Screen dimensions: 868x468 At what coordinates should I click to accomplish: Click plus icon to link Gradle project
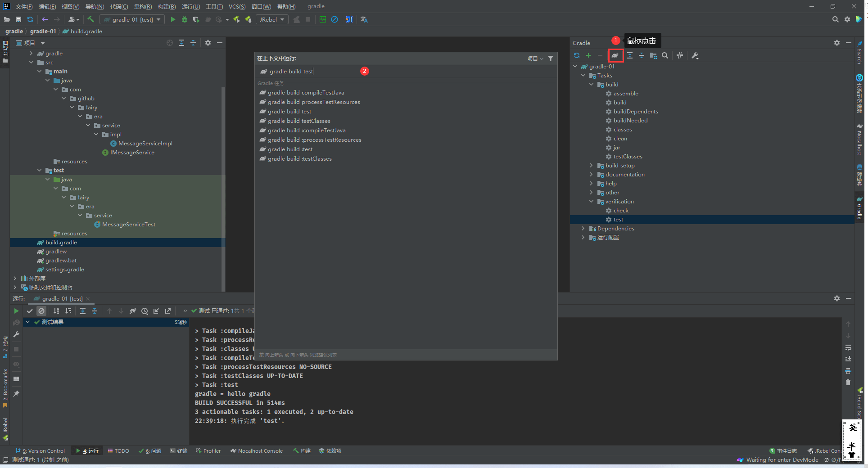(588, 55)
